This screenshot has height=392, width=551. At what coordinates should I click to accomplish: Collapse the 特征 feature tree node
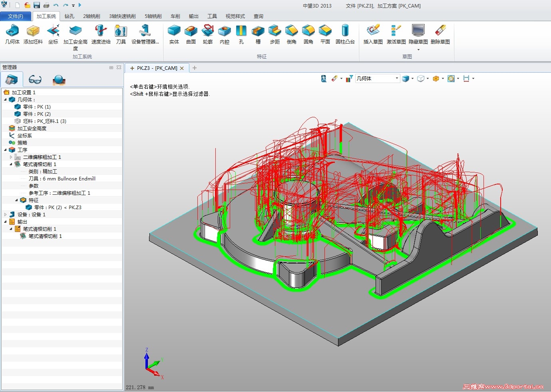point(16,200)
